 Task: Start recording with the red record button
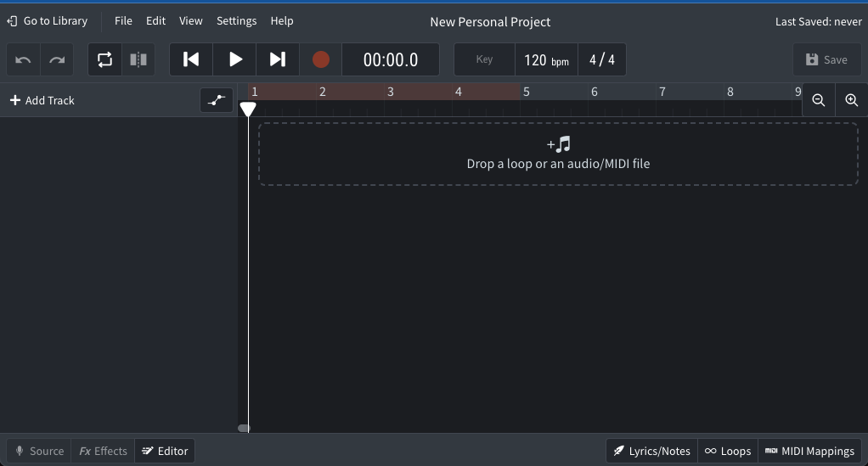[x=320, y=59]
